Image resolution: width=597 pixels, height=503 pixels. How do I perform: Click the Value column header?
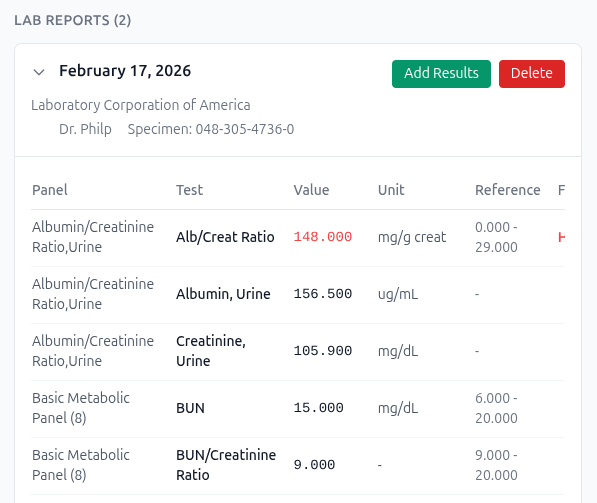[311, 190]
